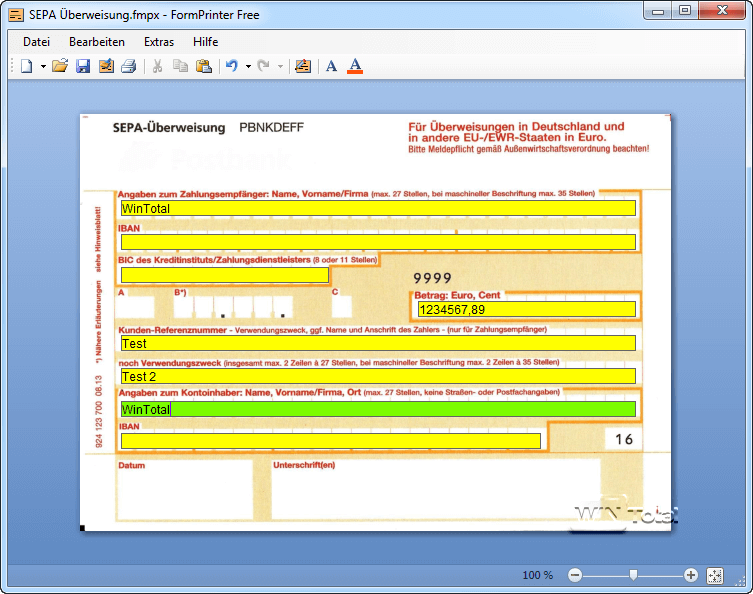Click the edit form fields toolbar icon
The image size is (753, 594).
point(303,66)
